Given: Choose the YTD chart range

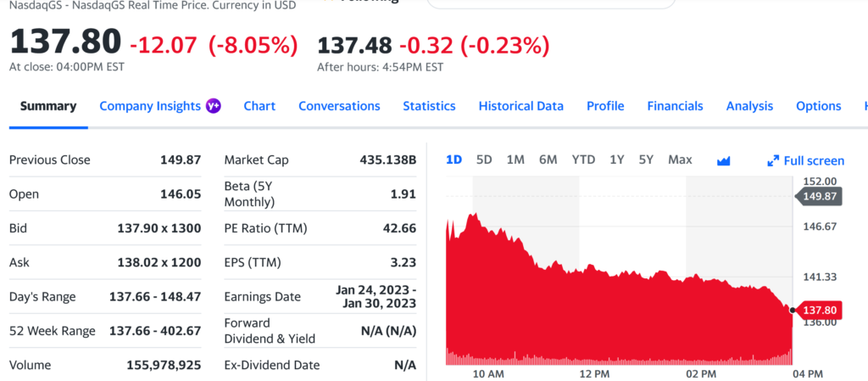Looking at the screenshot, I should click(x=583, y=160).
